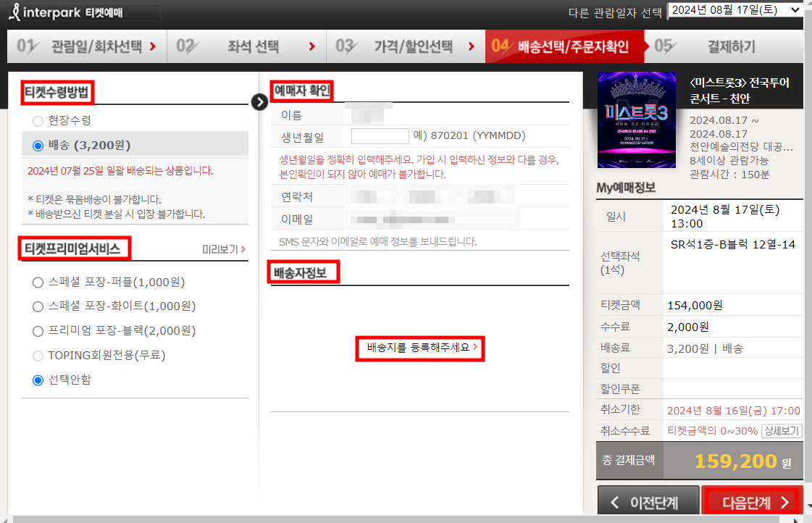Click the 생년월일 input field
Viewport: 812px width, 523px height.
tap(380, 136)
